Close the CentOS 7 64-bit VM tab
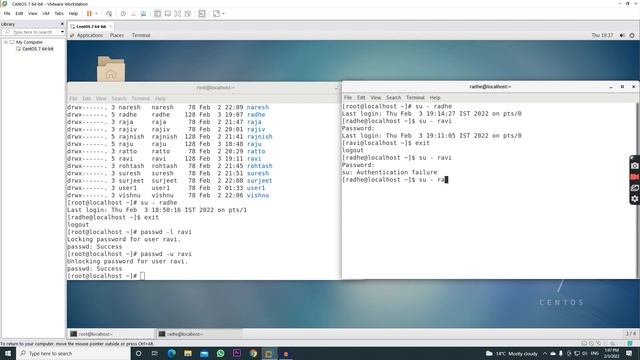Image resolution: width=640 pixels, height=360 pixels. pyautogui.click(x=111, y=27)
